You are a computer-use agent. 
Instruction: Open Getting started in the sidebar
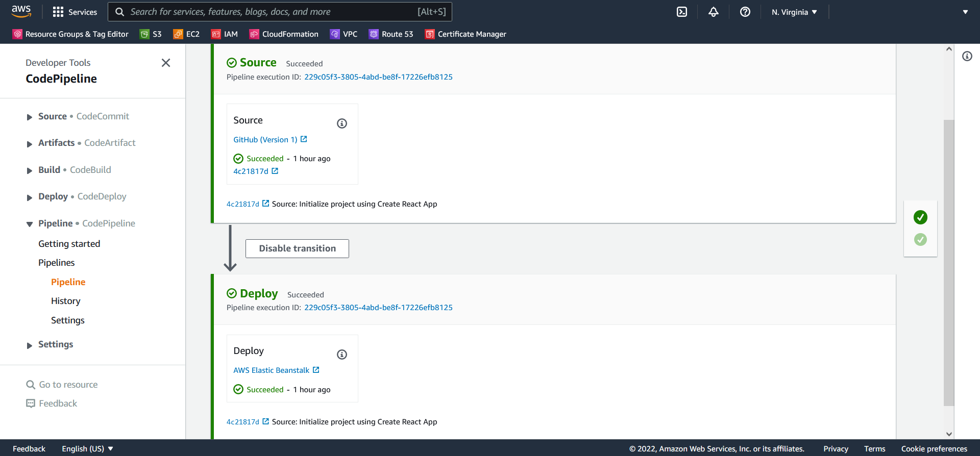pyautogui.click(x=69, y=244)
